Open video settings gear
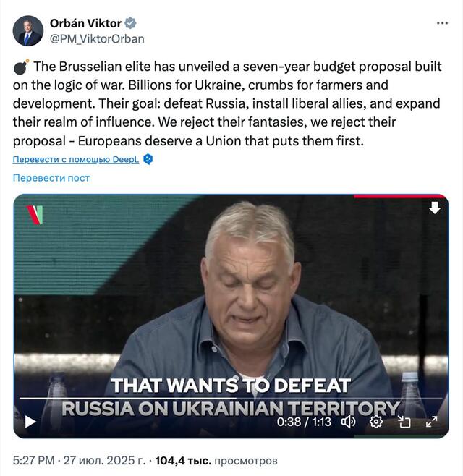This screenshot has height=476, width=463. [x=376, y=421]
